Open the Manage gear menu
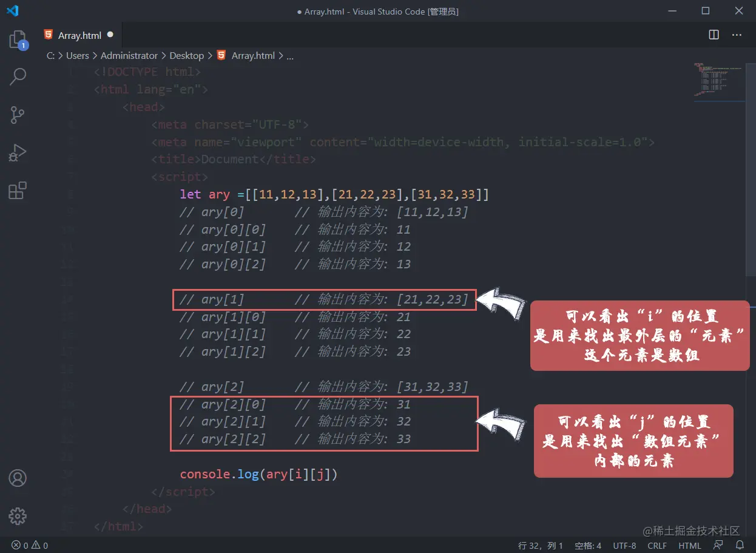 tap(18, 516)
